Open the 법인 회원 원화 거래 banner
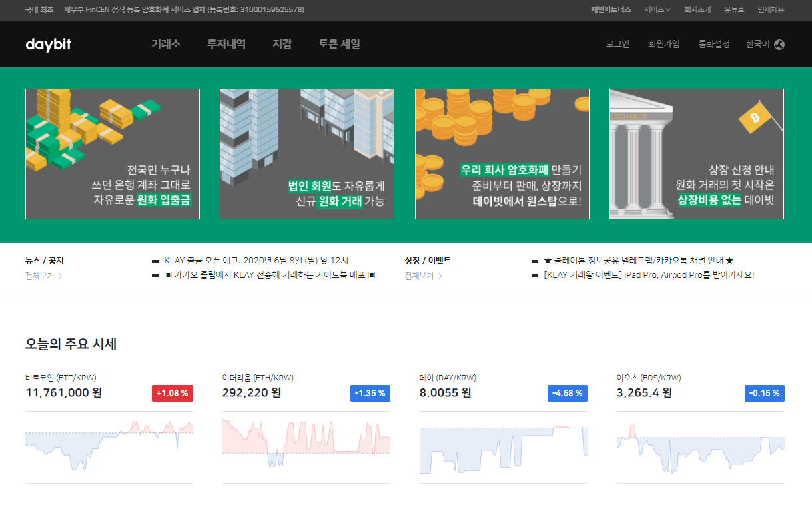 pos(307,154)
